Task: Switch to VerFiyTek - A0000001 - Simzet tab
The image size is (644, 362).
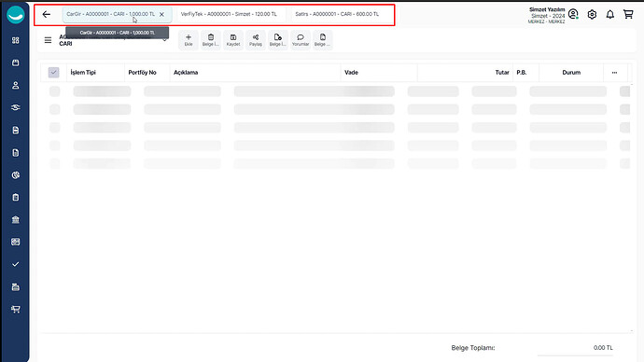Action: click(229, 14)
